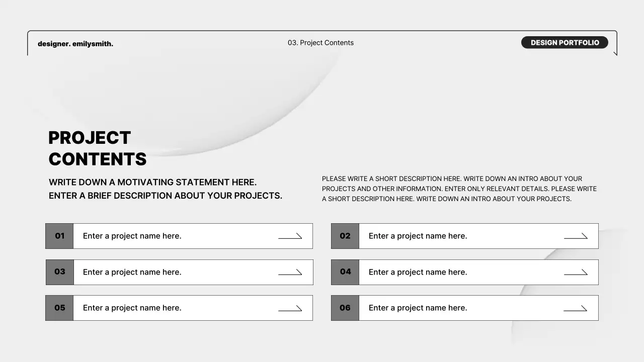Select the gray 06 number badge
Screen dimensions: 644x362
[x=345, y=308]
